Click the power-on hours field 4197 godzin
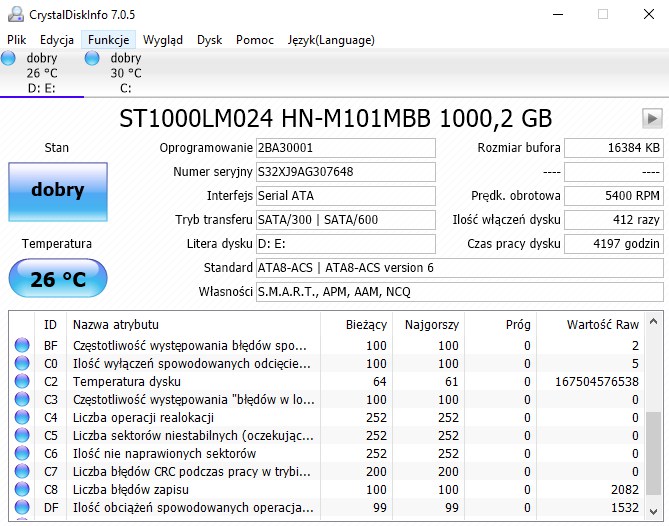 pos(614,244)
